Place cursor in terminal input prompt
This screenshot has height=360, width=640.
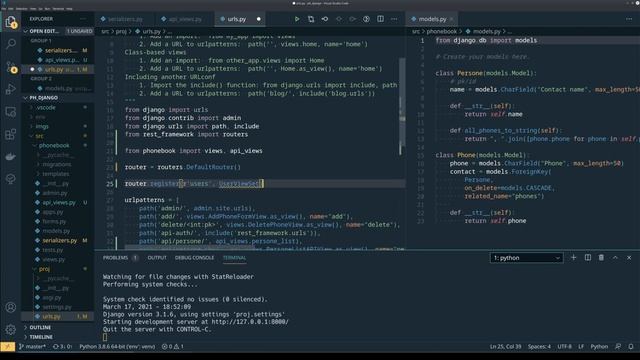105,337
